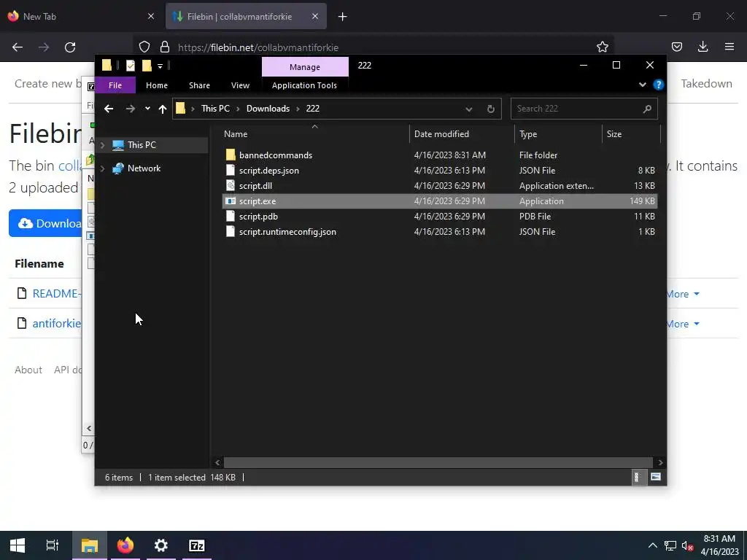
Task: Click the site padlock icon
Action: 164,47
